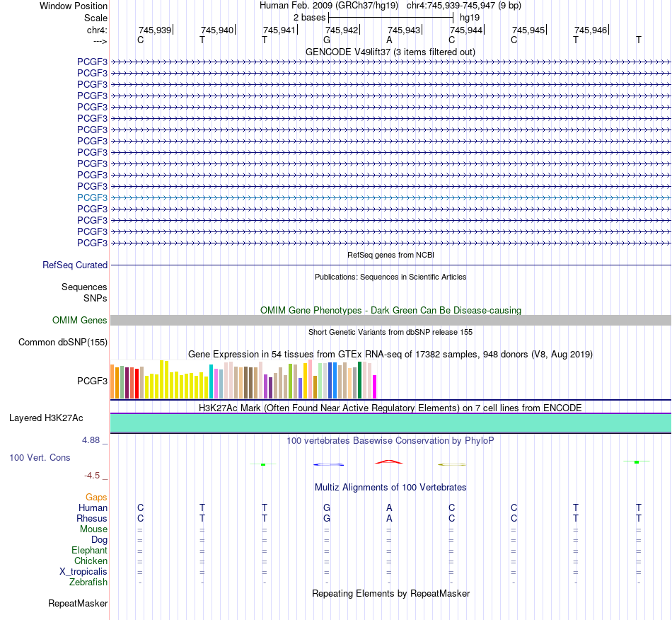Click the topmost PCGF3 transcript arrow line
Viewport: 672px width, 620px height.
(x=390, y=62)
